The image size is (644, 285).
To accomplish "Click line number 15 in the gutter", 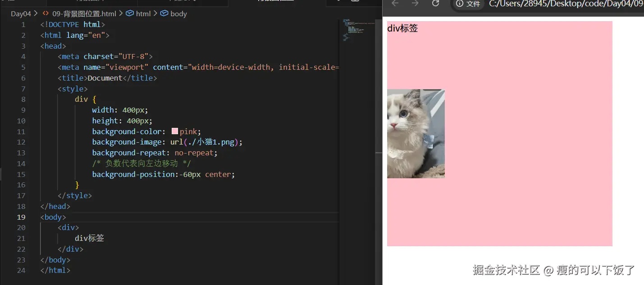I will click(x=21, y=174).
